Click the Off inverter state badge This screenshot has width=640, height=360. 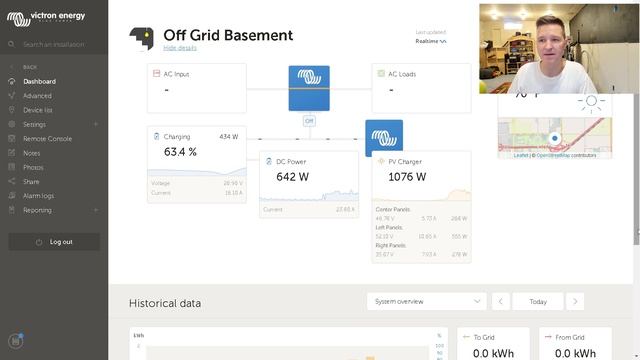click(309, 121)
